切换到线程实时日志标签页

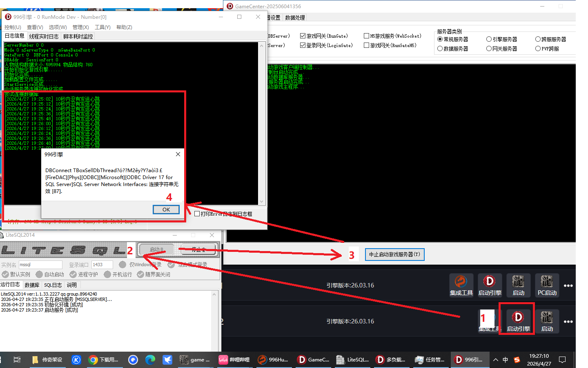coord(44,36)
